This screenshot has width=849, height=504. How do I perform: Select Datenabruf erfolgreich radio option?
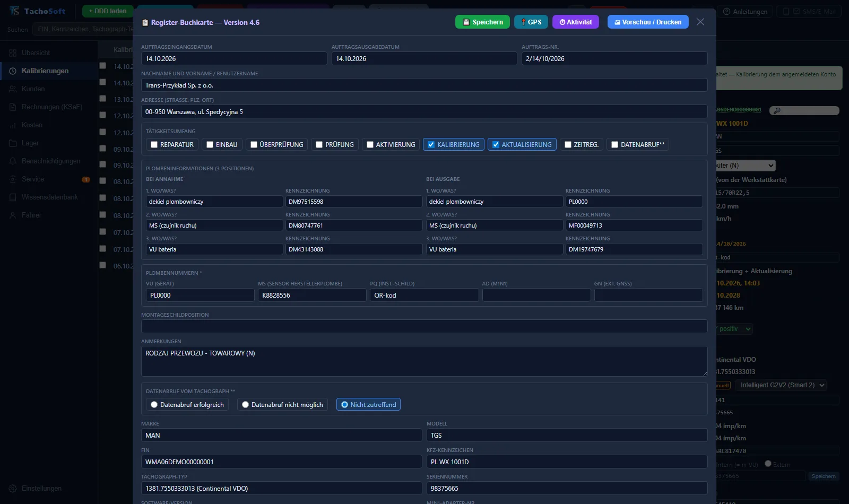click(154, 404)
